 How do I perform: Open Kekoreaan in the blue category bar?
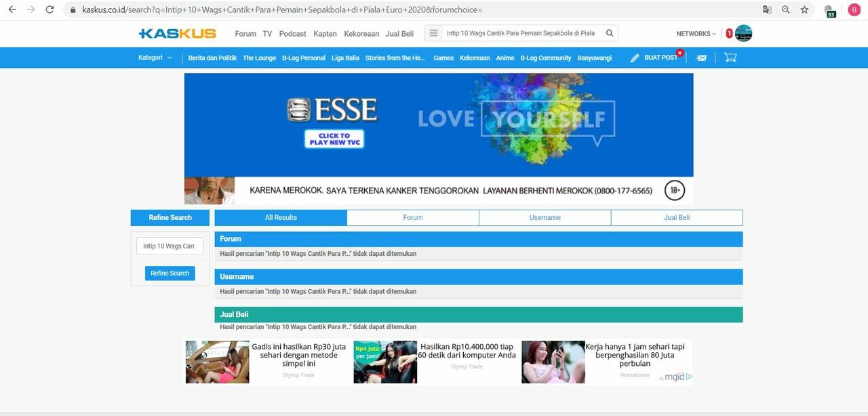(475, 58)
